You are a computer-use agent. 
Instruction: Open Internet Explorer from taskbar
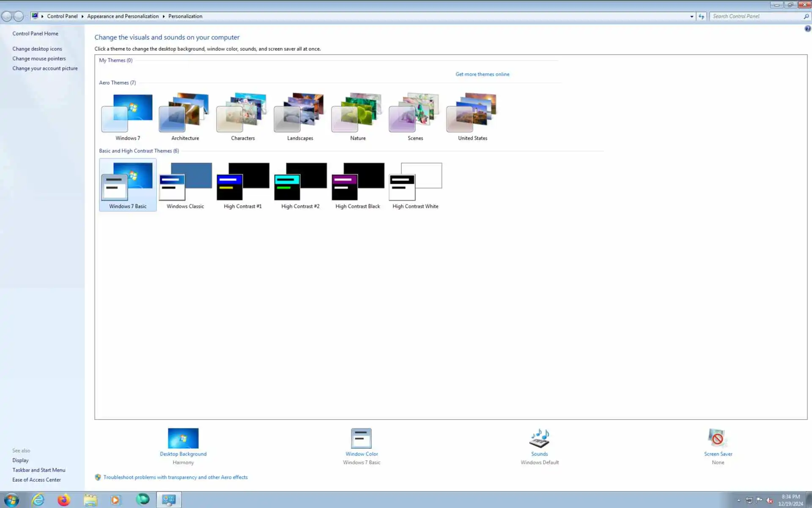click(38, 500)
